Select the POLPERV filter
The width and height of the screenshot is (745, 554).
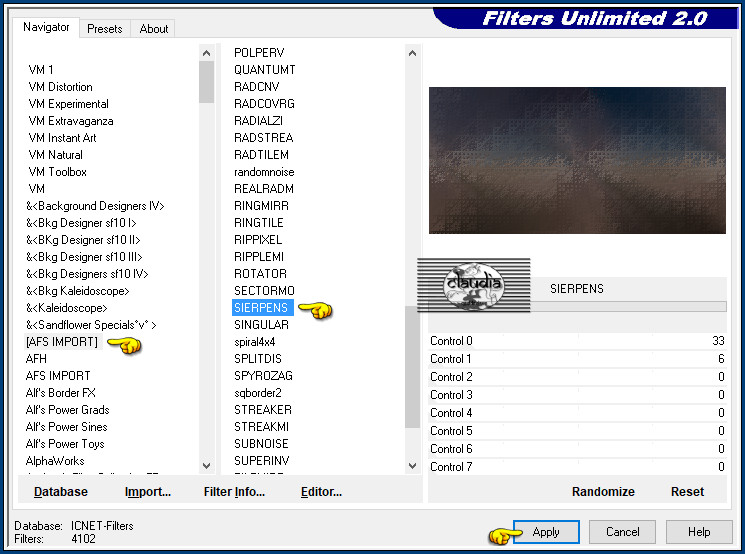259,53
